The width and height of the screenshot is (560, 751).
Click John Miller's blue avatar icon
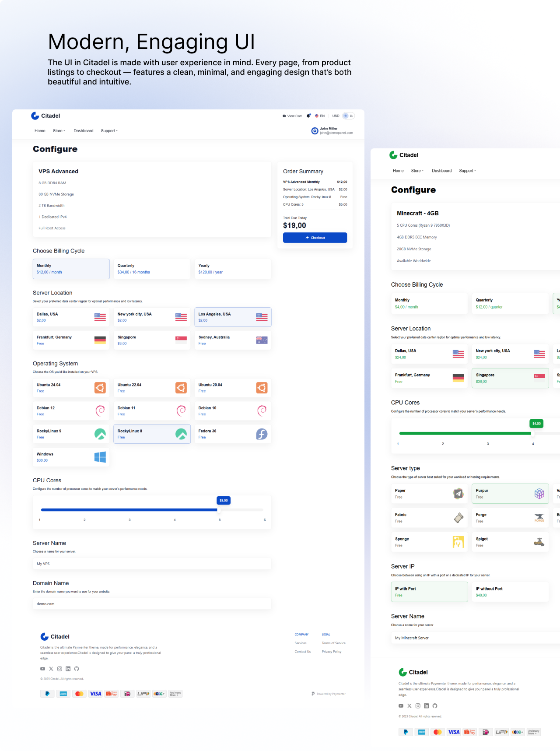click(x=315, y=131)
